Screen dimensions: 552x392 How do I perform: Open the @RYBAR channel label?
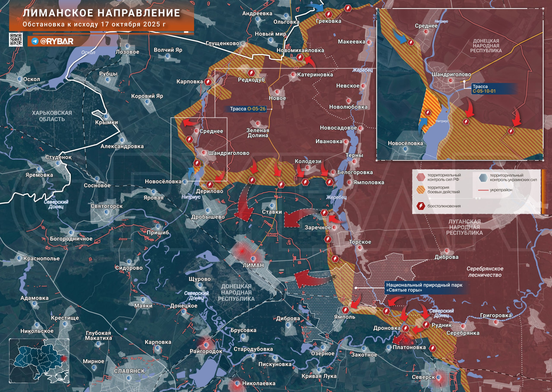coord(57,41)
